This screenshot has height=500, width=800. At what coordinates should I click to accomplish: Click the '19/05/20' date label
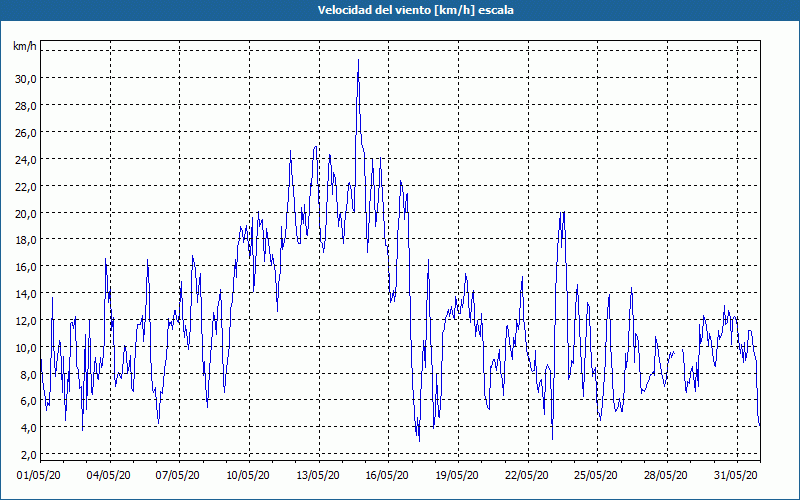pyautogui.click(x=457, y=476)
